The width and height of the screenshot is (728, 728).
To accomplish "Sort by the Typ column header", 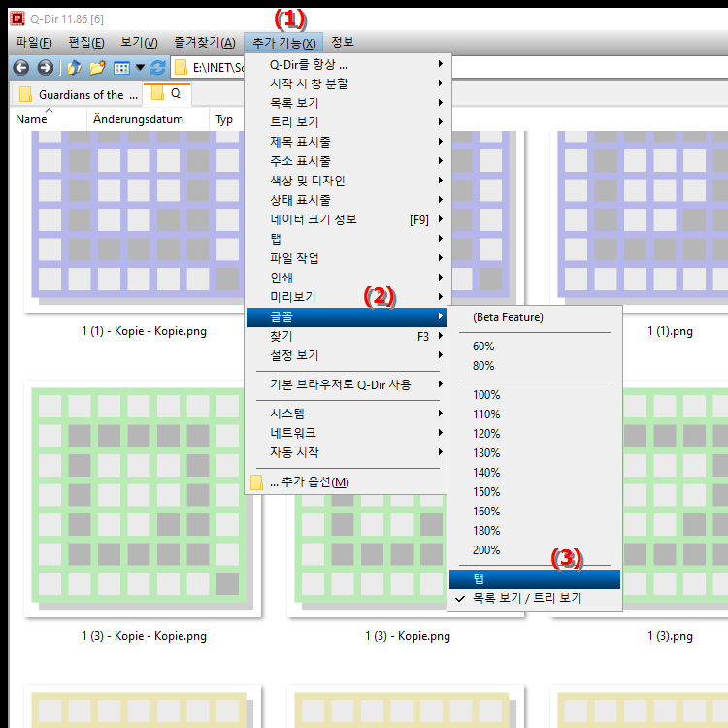I will point(226,119).
